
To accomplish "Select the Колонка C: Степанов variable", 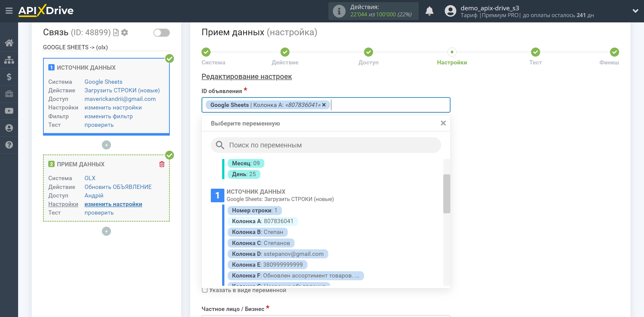I will pyautogui.click(x=261, y=243).
